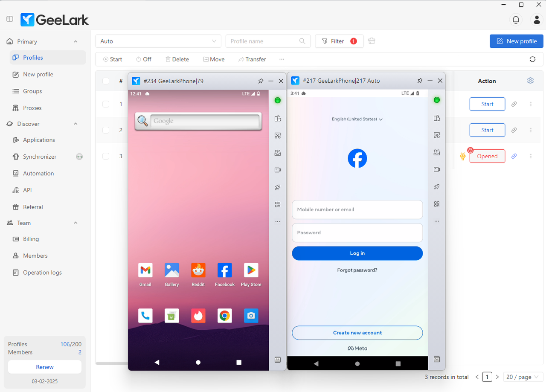Tick checkbox for row 2
Image resolution: width=546 pixels, height=392 pixels.
click(x=106, y=130)
